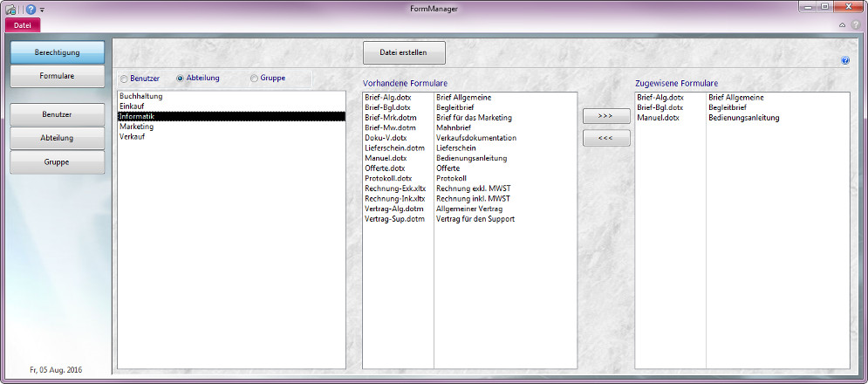This screenshot has height=384, width=868.
Task: Collapse the ribbon with the chevron arrow
Action: tap(842, 25)
